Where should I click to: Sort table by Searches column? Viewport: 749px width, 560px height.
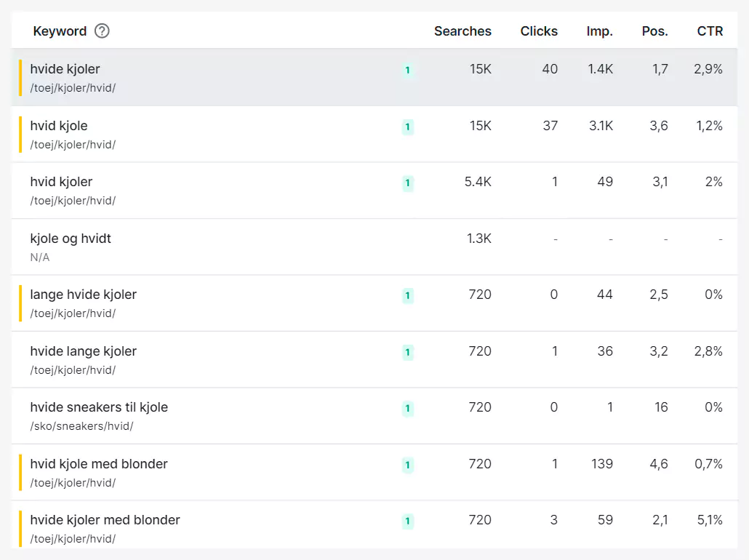(x=462, y=31)
